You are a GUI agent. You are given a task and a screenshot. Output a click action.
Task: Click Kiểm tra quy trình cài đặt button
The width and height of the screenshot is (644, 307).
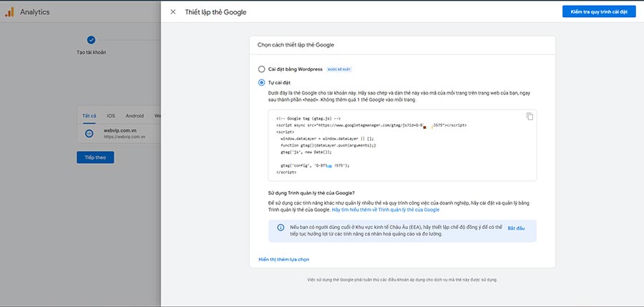click(599, 11)
